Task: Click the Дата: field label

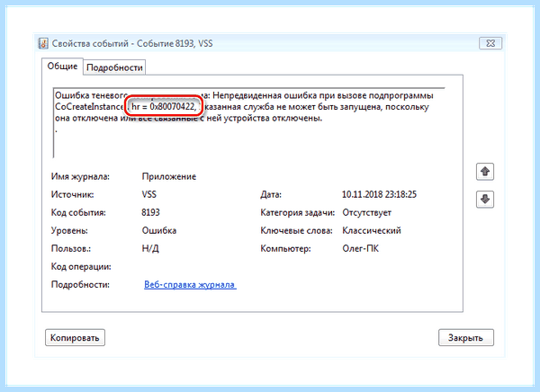Action: 271,195
